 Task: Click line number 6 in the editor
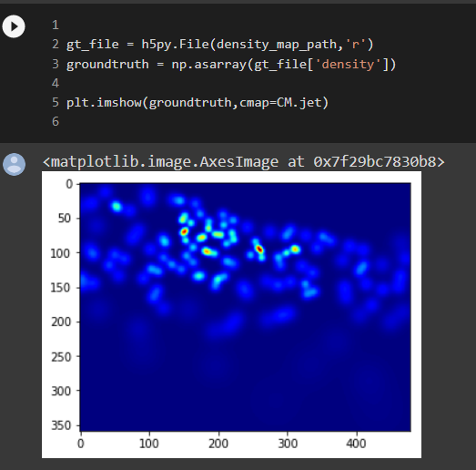tap(56, 121)
